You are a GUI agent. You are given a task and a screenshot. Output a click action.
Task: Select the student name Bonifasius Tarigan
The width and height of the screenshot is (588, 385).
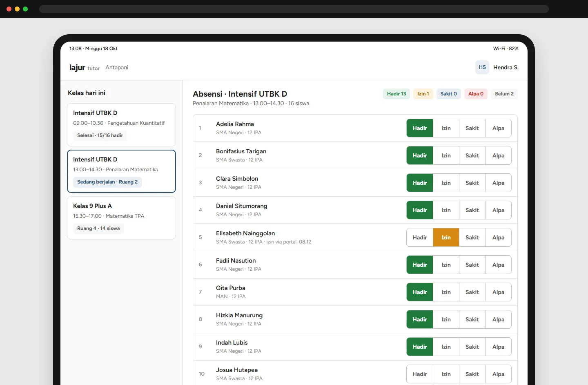pos(241,151)
